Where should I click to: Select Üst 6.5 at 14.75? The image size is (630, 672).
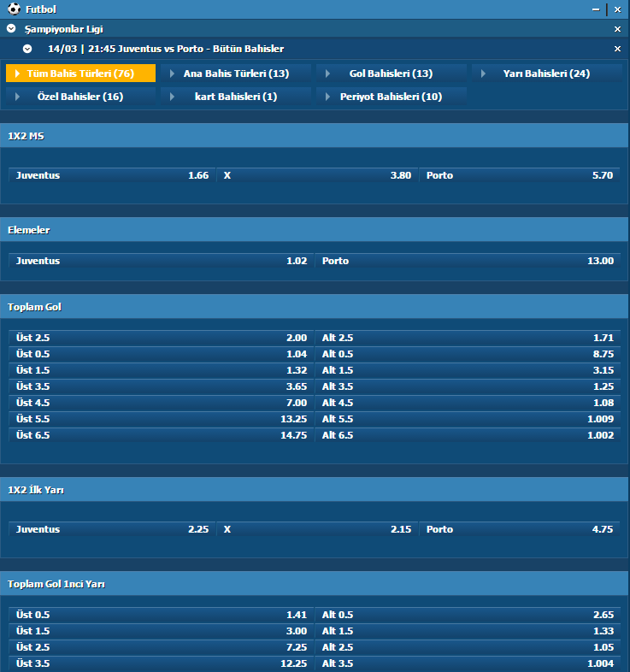tap(162, 435)
